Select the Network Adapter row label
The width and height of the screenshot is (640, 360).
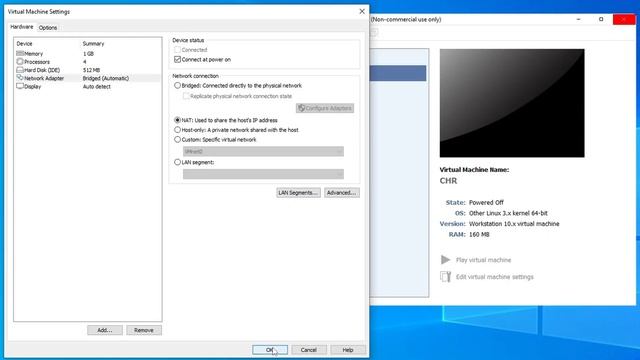click(44, 78)
